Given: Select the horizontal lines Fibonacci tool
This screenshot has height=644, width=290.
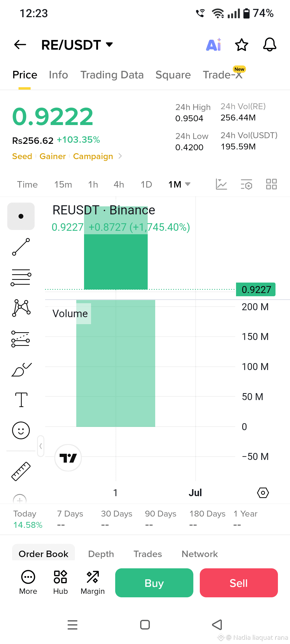Looking at the screenshot, I should (x=21, y=277).
